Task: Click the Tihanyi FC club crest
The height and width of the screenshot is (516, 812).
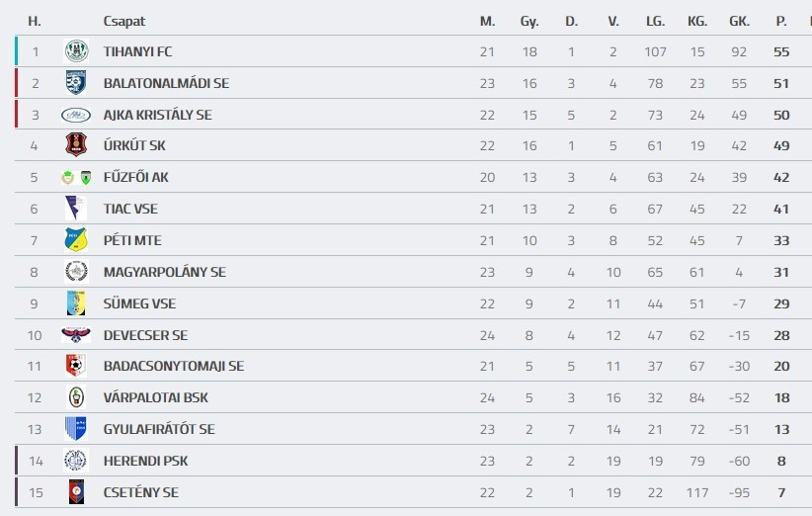Action: [x=76, y=51]
